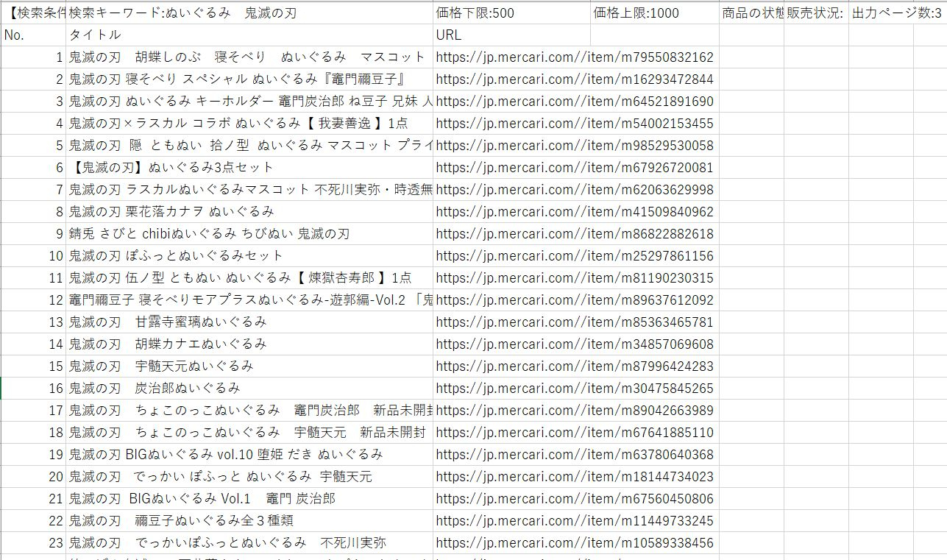Select title 隠 ともぬい 拾ノ型 ぬいぐるみ
Image resolution: width=947 pixels, height=560 pixels.
coord(249,145)
